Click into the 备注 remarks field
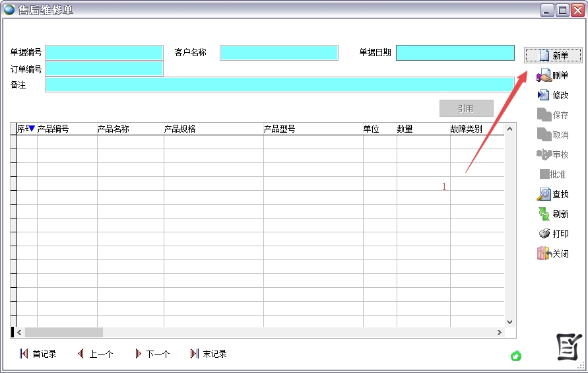This screenshot has width=588, height=373. point(279,85)
